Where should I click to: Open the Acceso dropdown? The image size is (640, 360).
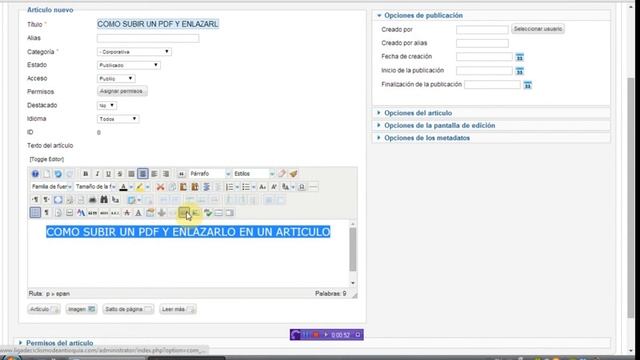(x=116, y=78)
